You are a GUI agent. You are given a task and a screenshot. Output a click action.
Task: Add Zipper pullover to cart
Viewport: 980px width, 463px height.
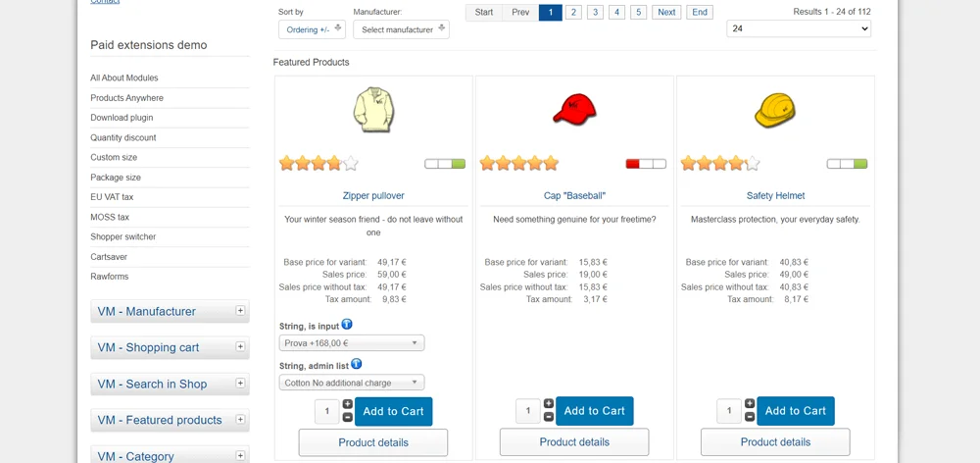coord(394,411)
